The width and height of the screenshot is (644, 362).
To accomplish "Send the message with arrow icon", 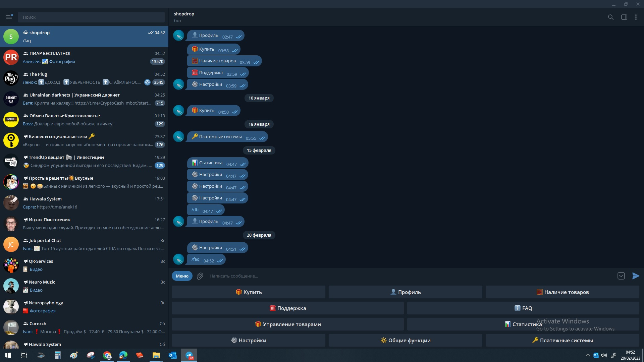I will click(636, 276).
